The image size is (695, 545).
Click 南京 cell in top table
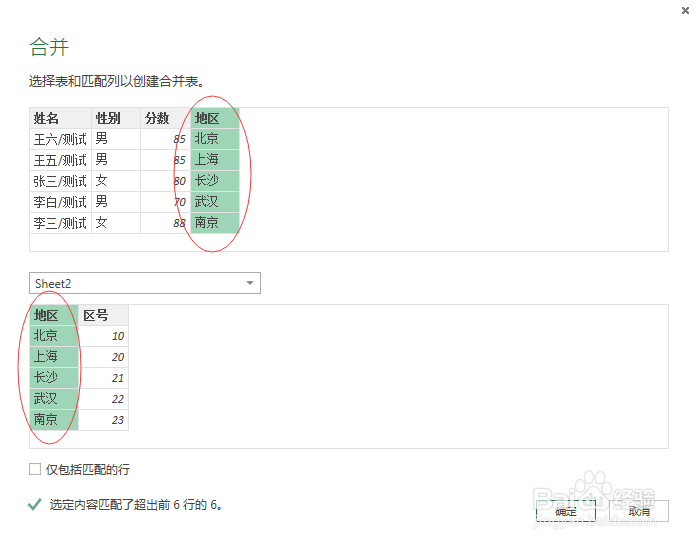click(x=215, y=223)
